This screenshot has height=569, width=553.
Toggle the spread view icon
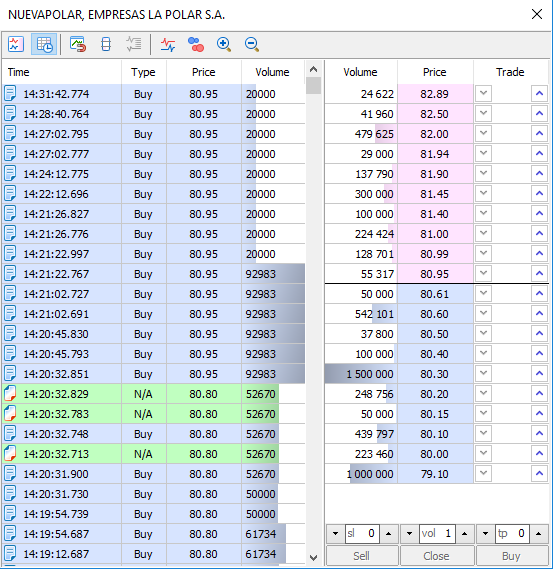coord(106,44)
